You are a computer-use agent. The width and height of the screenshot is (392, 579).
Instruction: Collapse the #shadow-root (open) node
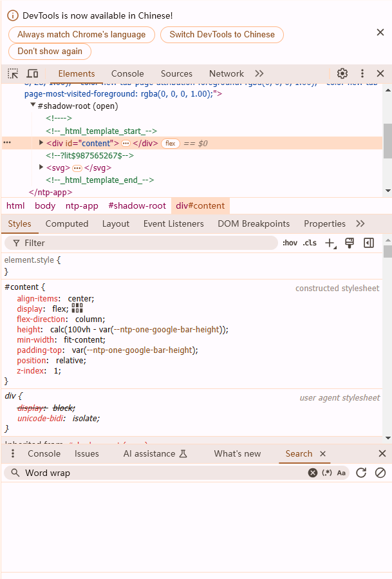[x=33, y=105]
